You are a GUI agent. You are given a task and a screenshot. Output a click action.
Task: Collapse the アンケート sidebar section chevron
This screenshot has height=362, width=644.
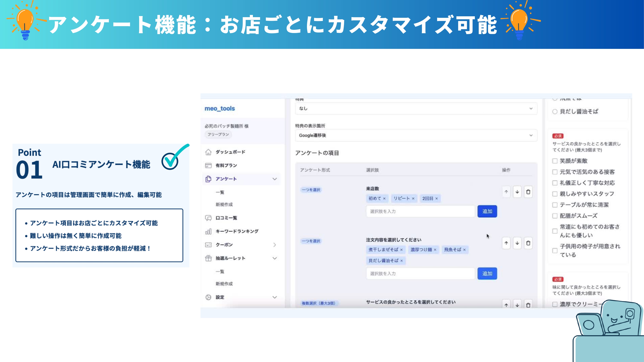(x=275, y=179)
